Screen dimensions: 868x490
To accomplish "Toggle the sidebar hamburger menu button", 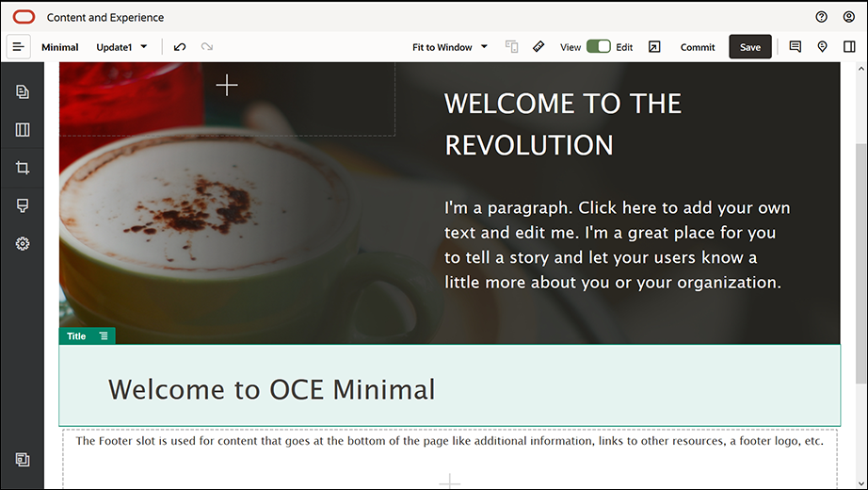I will pyautogui.click(x=18, y=47).
